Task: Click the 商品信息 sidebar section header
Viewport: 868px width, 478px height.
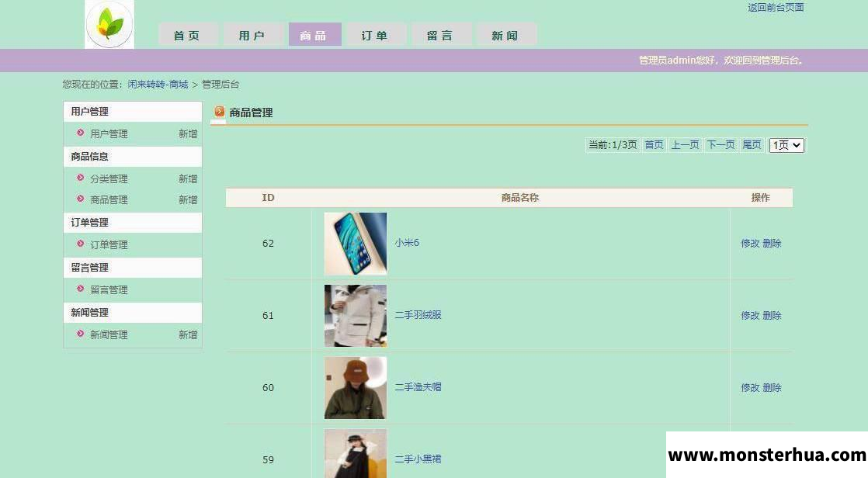Action: click(133, 157)
